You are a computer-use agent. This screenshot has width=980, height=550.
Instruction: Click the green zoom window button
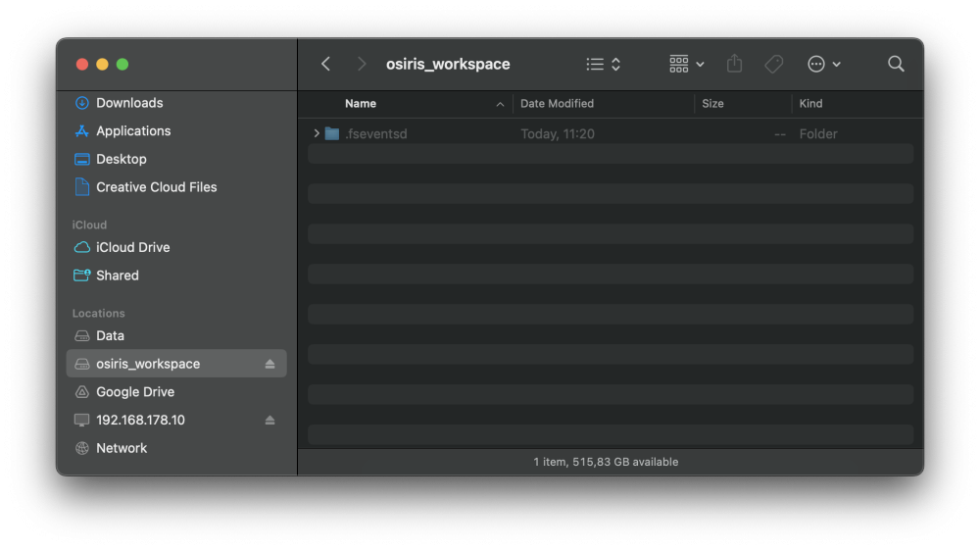coord(122,65)
